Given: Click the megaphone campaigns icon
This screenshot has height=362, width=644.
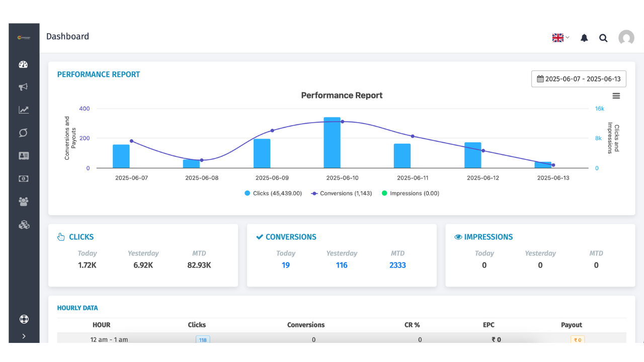Looking at the screenshot, I should pos(24,87).
